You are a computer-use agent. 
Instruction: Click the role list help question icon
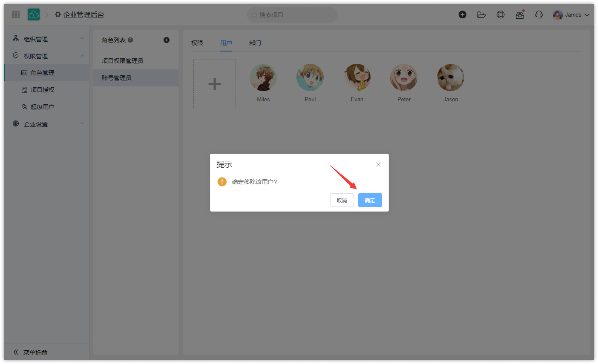pyautogui.click(x=130, y=40)
